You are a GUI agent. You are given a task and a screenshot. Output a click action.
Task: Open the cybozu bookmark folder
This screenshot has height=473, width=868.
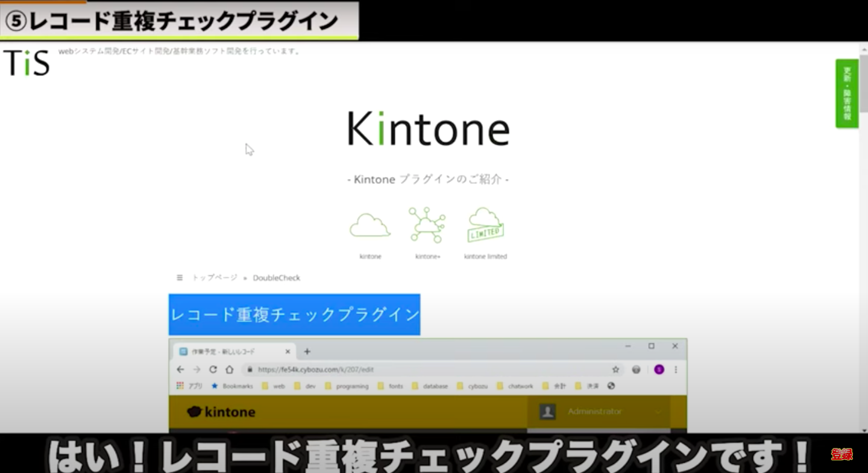click(x=473, y=386)
